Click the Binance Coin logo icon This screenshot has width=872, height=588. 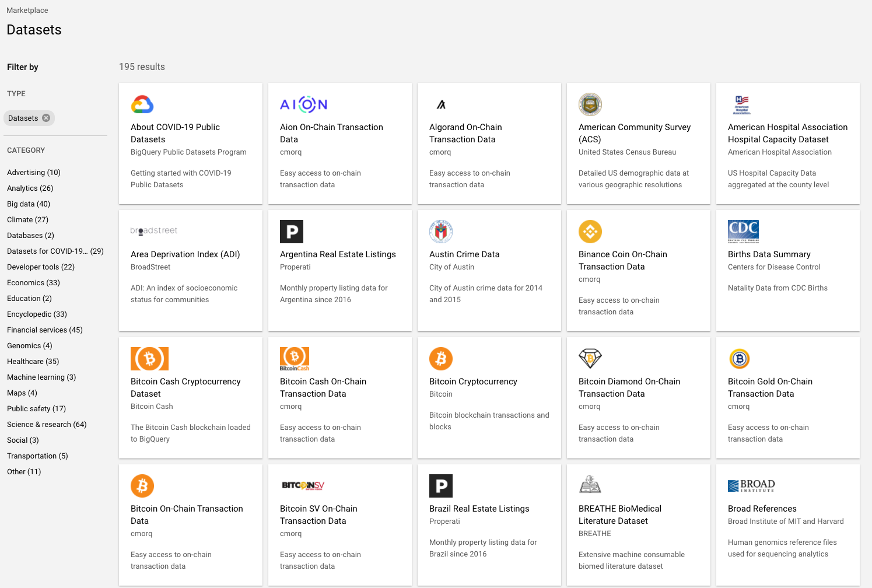[590, 232]
